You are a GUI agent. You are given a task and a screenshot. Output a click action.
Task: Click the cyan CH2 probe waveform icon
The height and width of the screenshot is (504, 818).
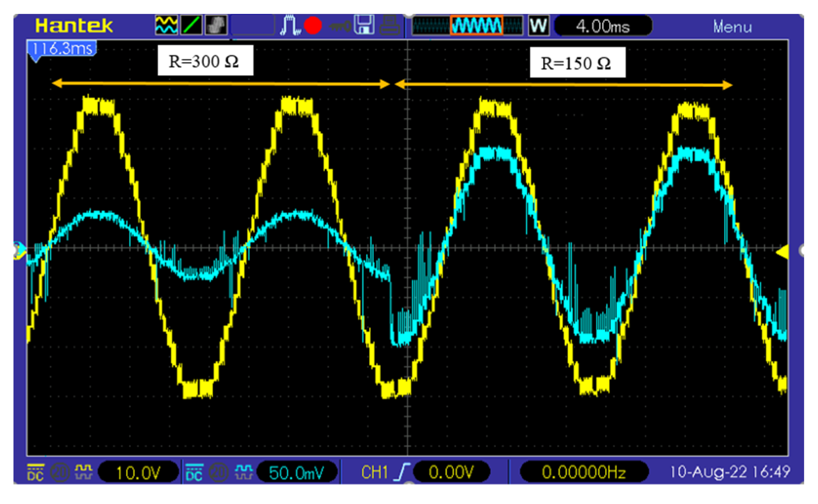(x=243, y=472)
